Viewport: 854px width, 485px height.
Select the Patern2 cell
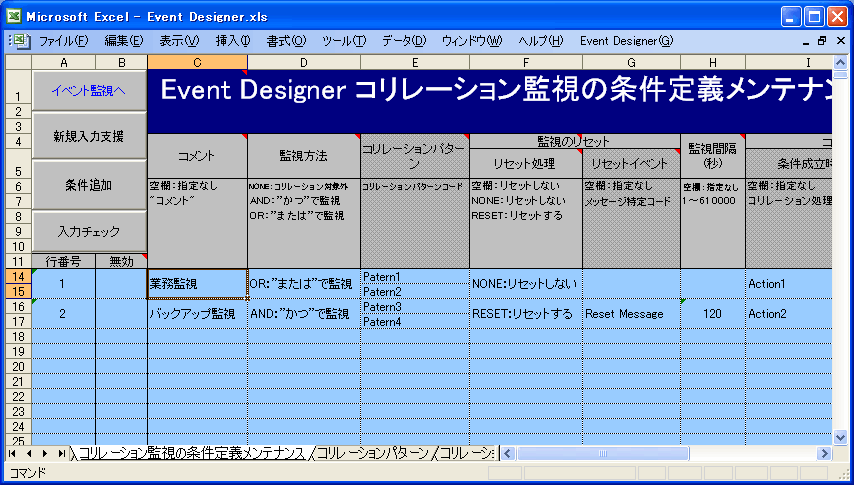point(415,292)
